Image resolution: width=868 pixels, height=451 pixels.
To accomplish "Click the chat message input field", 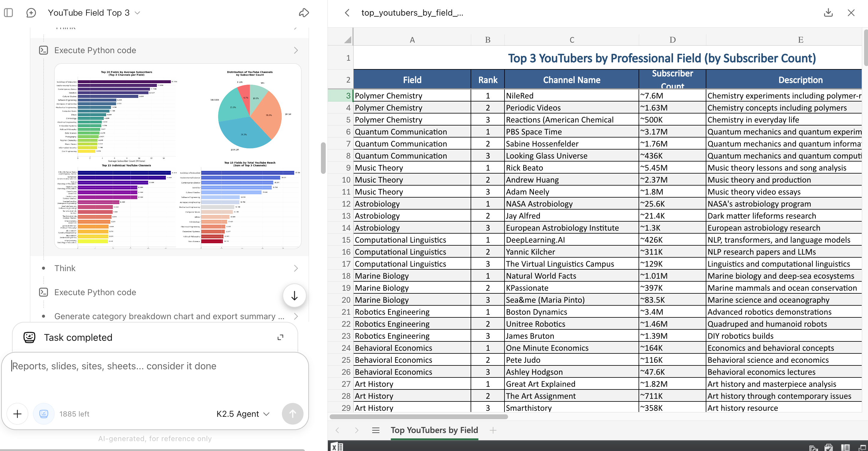I will click(x=155, y=374).
